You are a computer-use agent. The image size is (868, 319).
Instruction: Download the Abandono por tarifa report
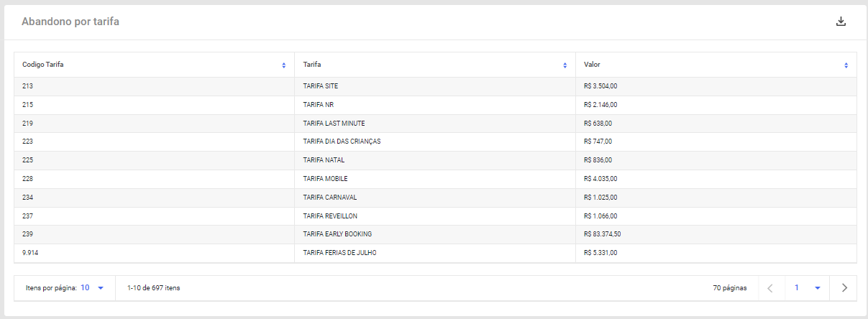tap(841, 22)
